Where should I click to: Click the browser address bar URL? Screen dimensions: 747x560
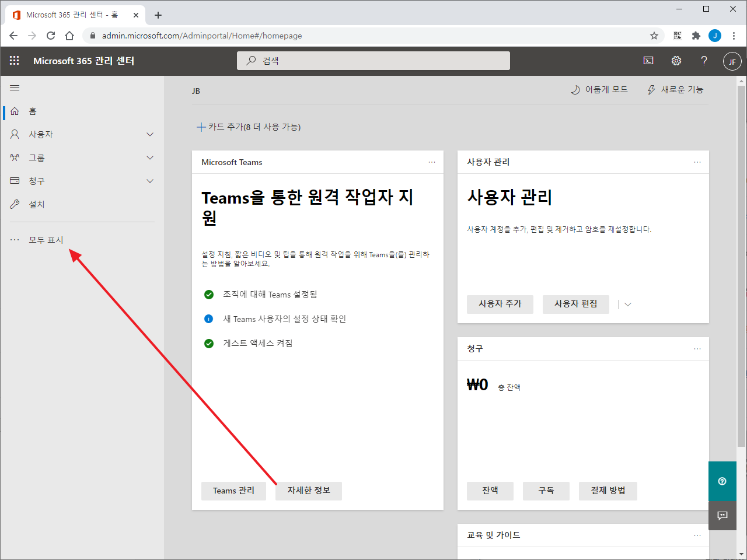tap(202, 36)
